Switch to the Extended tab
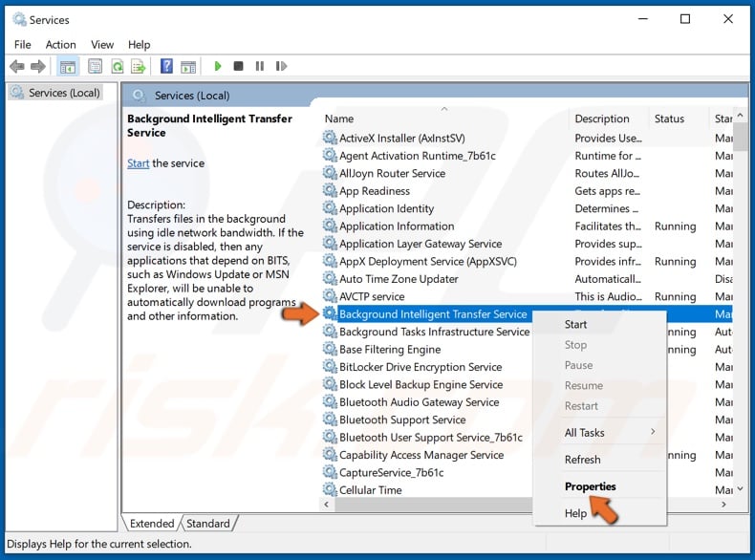Viewport: 755px width, 560px height. pos(152,524)
